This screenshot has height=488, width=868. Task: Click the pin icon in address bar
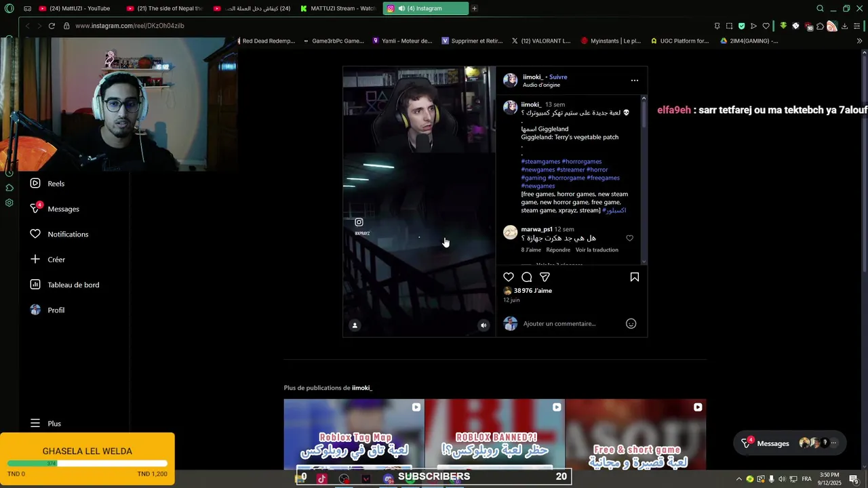coord(717,26)
